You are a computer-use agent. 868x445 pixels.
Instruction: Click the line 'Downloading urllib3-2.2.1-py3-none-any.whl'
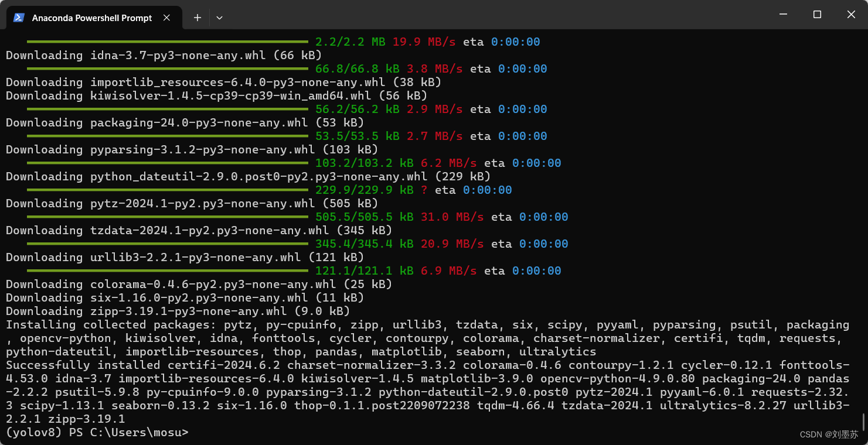185,258
